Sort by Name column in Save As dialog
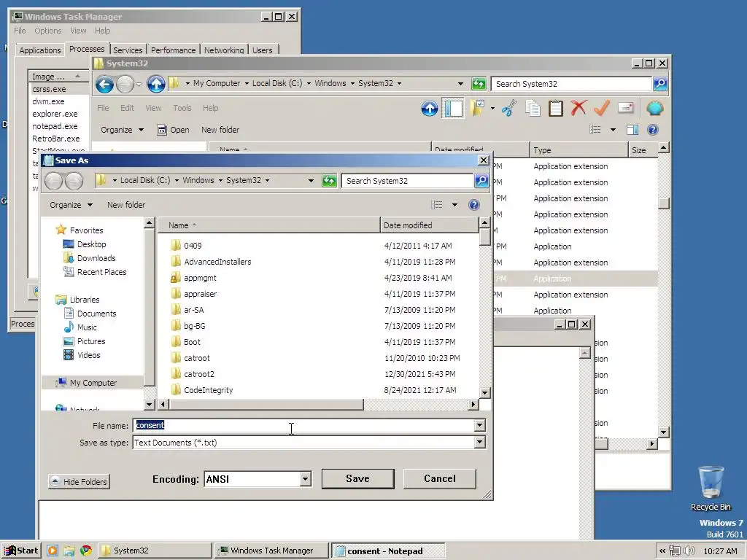Image resolution: width=747 pixels, height=560 pixels. (268, 225)
